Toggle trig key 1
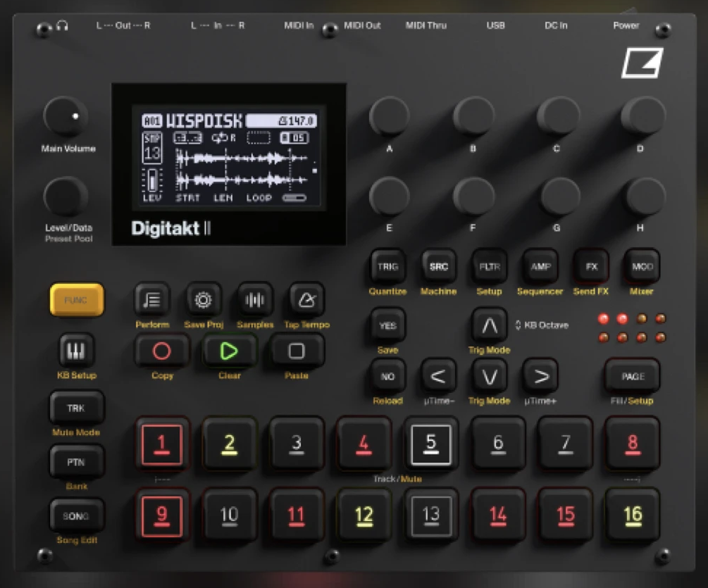The height and width of the screenshot is (588, 708). [162, 444]
